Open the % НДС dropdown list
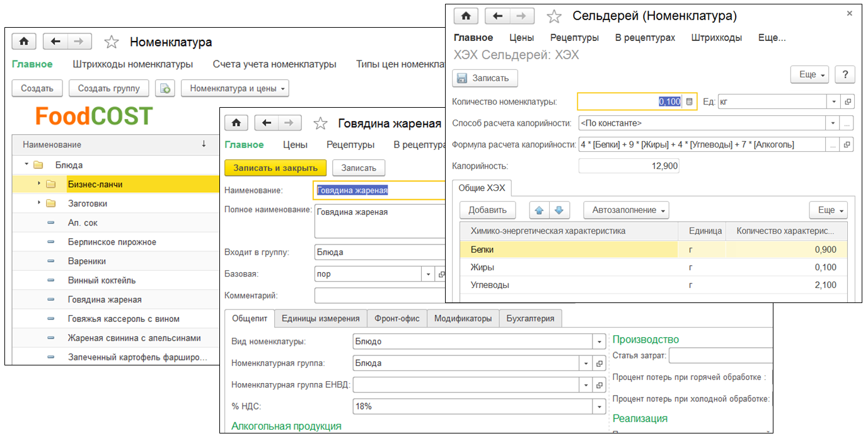The image size is (868, 436). tap(598, 406)
